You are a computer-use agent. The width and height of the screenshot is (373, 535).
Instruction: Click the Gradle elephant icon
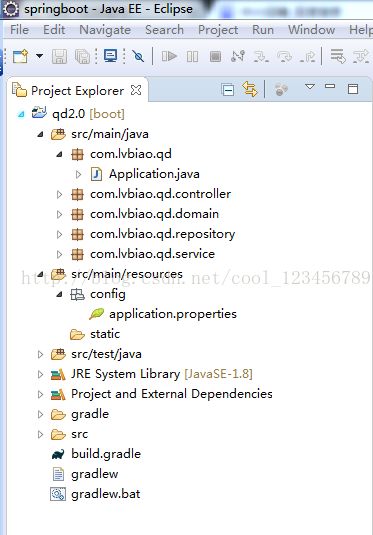tap(58, 454)
